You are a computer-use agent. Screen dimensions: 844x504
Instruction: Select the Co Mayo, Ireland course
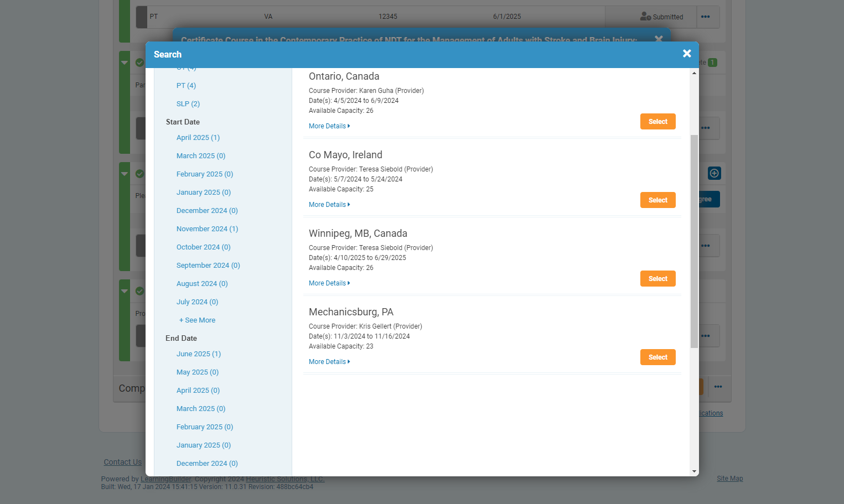tap(658, 200)
